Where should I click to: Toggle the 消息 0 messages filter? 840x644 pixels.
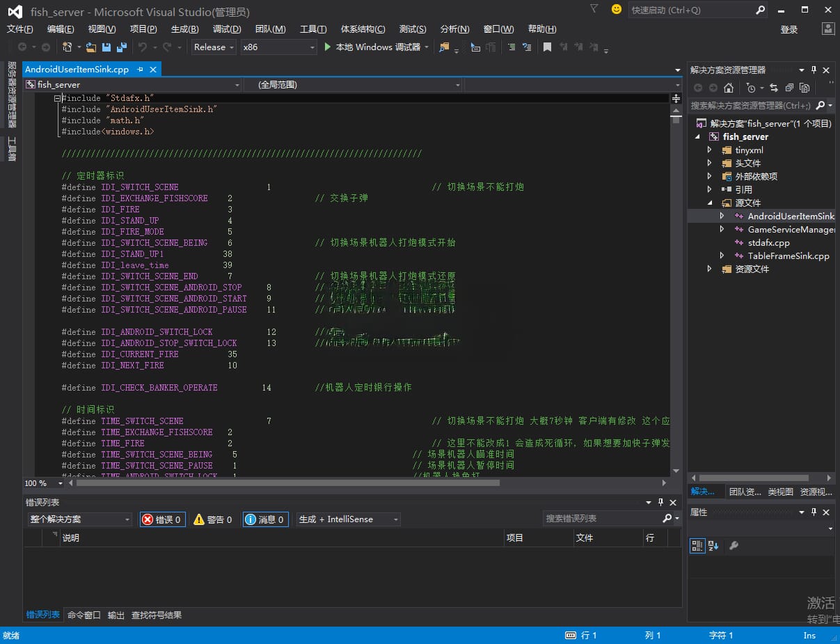click(x=265, y=519)
